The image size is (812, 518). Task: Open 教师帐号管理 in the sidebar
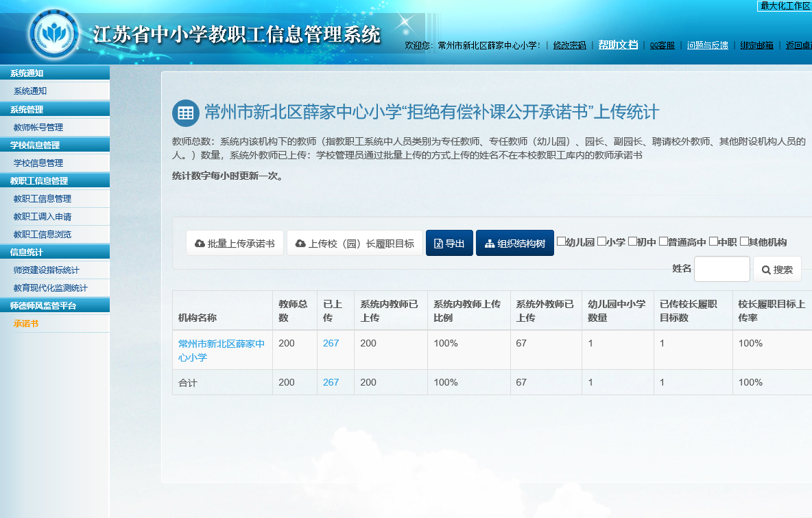(x=38, y=128)
